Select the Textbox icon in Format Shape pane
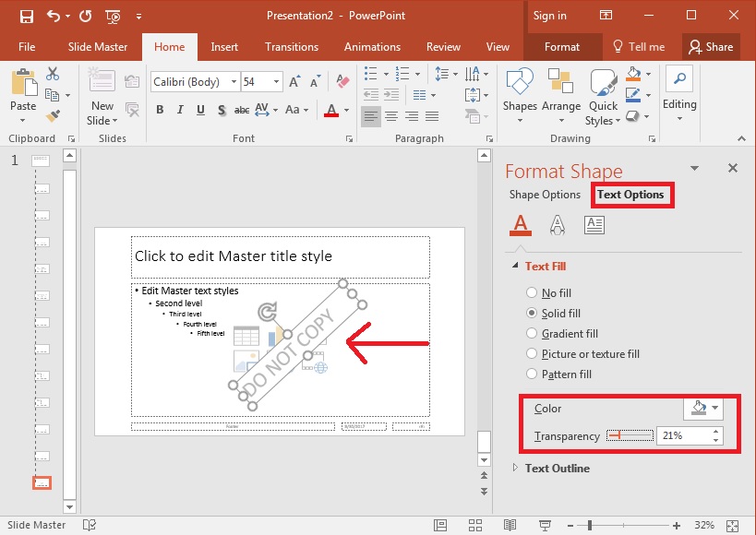 coord(594,224)
